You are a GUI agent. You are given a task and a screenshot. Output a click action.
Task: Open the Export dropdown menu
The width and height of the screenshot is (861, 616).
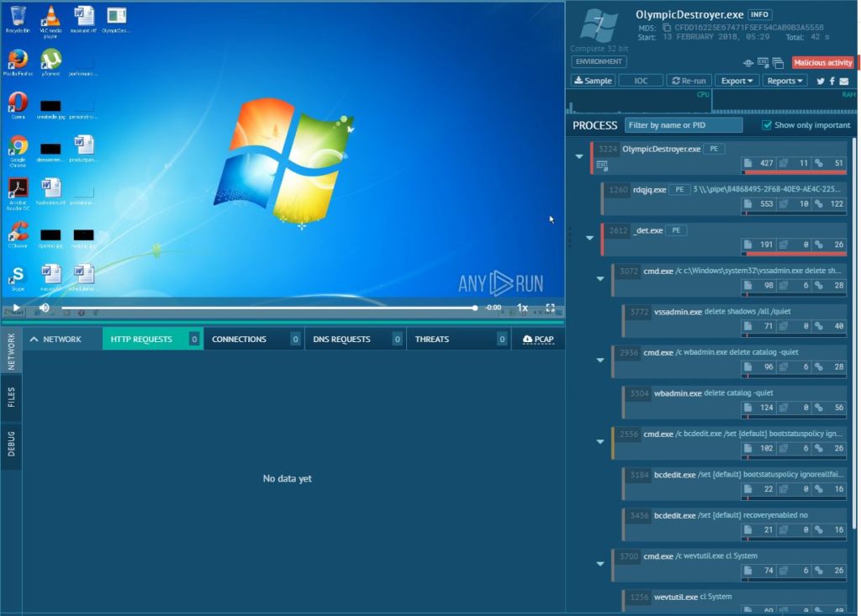[737, 81]
